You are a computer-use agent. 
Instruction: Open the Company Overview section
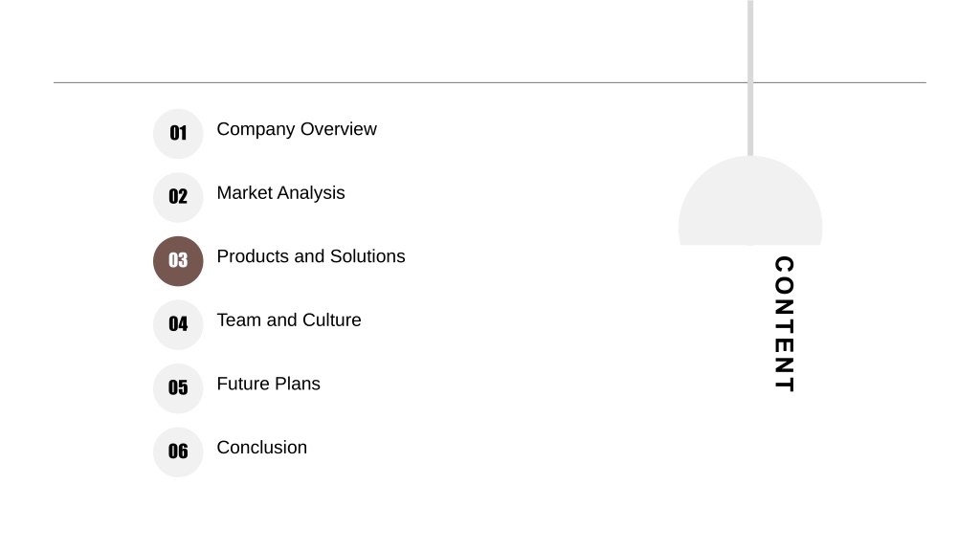[x=297, y=129]
